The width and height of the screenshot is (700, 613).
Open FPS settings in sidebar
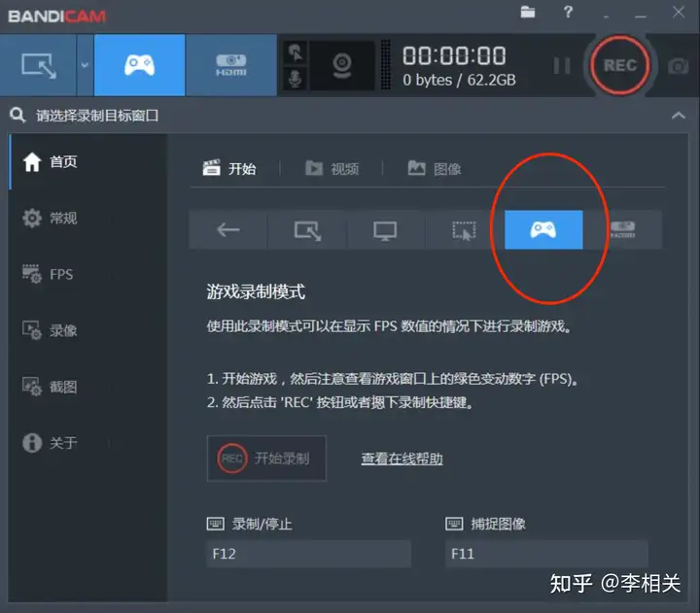point(87,274)
